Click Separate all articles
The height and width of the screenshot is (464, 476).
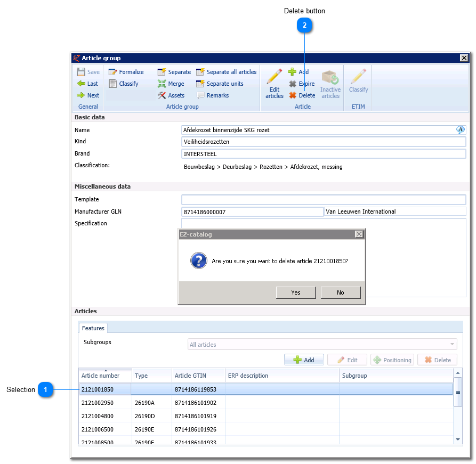point(227,72)
